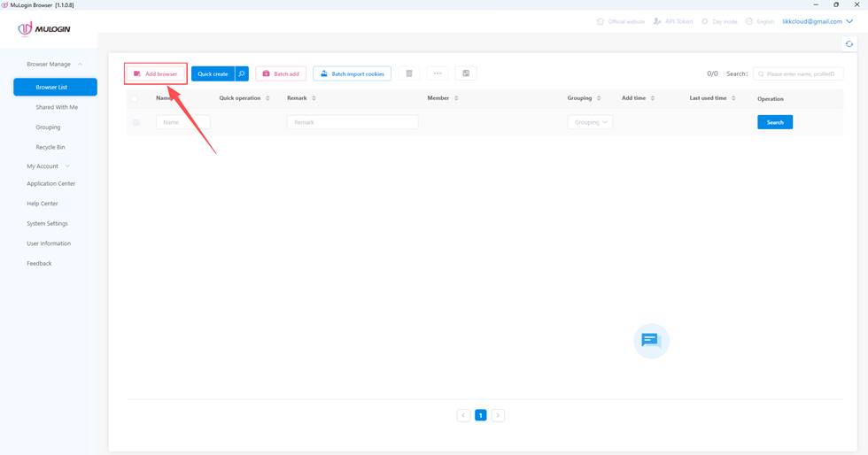This screenshot has width=868, height=455.
Task: Open Recycle Bin in the sidebar
Action: pos(50,147)
